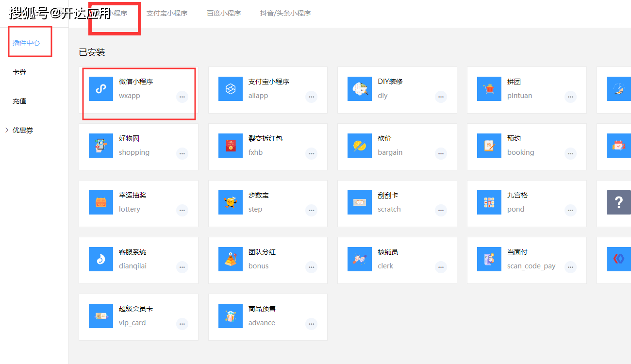Click the 砍价 bargain plugin icon
631x364 pixels.
(360, 146)
